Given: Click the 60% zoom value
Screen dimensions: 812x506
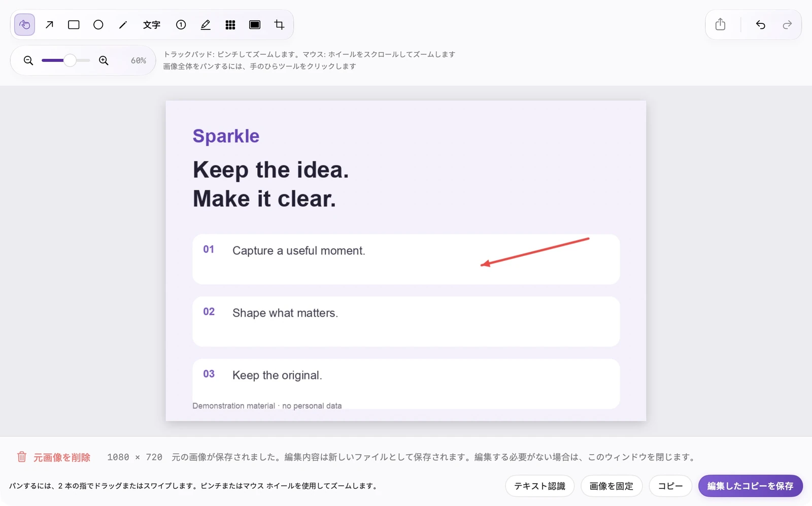Looking at the screenshot, I should coord(139,60).
